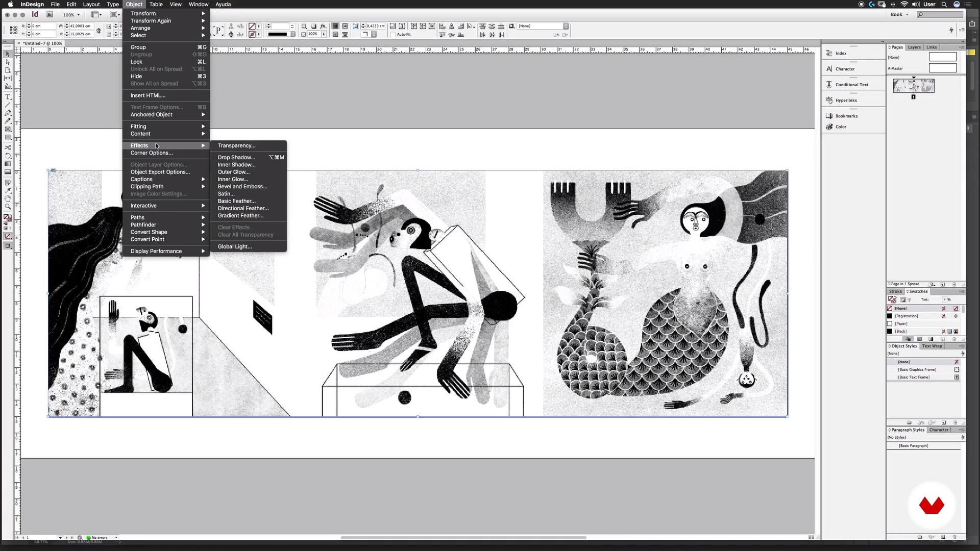Click Corner Options... in Object menu
Screen dimensions: 980x551
(166, 153)
